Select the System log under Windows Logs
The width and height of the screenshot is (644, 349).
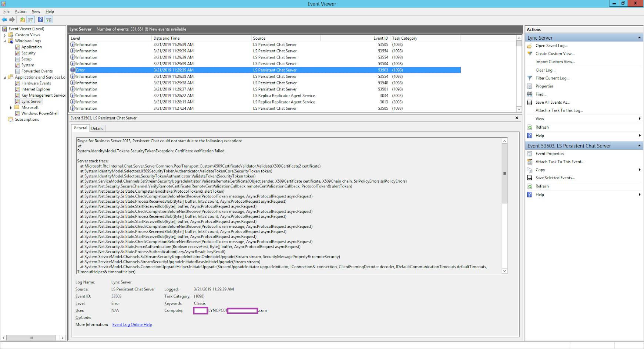[x=28, y=65]
